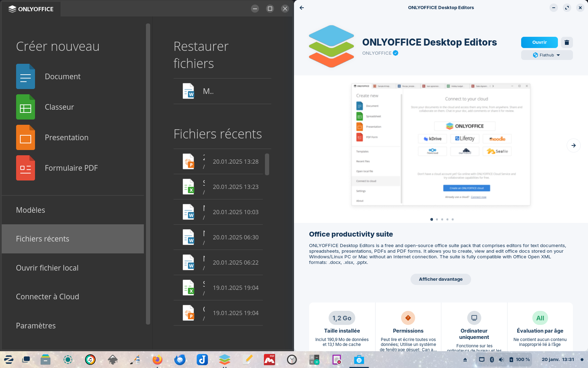Click the ONLYOFFICE verified developer badge
Image resolution: width=588 pixels, height=368 pixels.
tap(395, 53)
